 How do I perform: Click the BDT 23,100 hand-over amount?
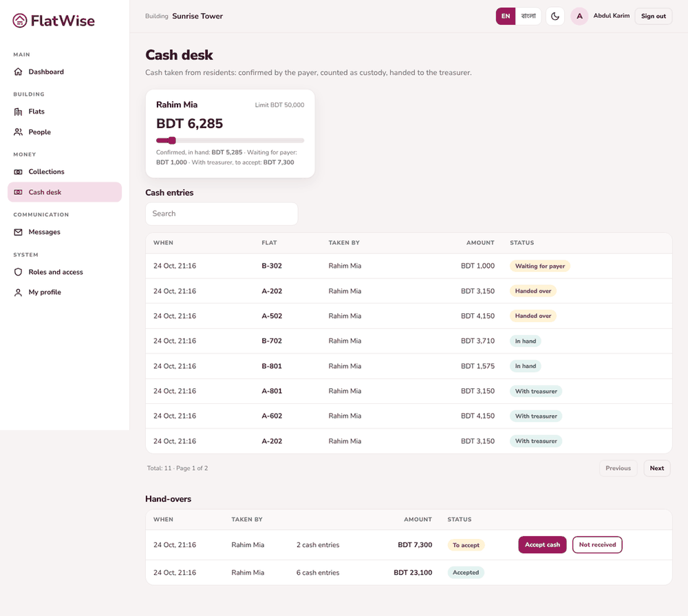click(x=413, y=573)
